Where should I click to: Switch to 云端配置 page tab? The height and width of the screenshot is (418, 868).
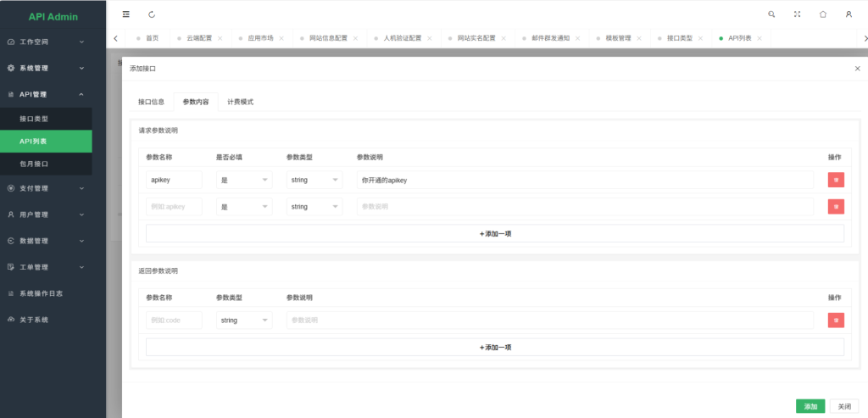click(198, 38)
